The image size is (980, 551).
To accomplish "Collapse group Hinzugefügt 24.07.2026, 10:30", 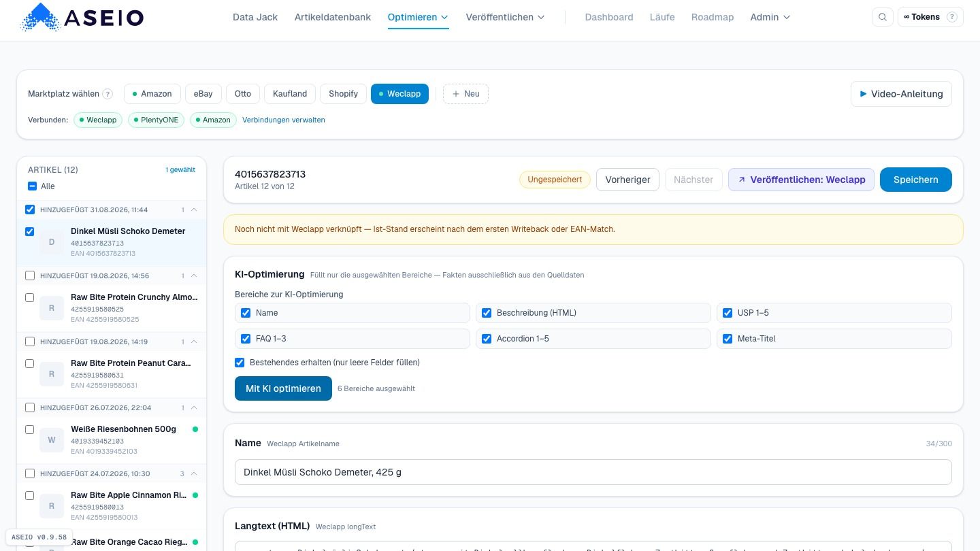I will click(x=194, y=473).
